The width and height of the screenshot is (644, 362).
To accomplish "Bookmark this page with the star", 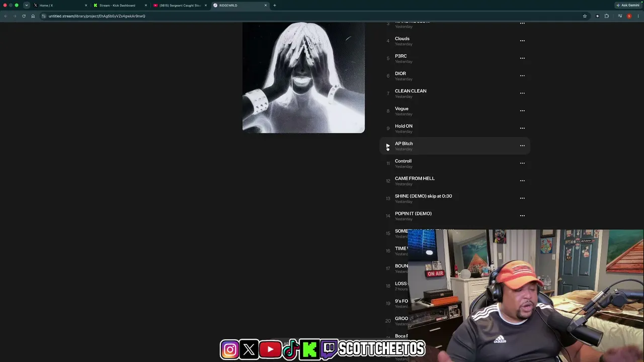I will click(585, 16).
